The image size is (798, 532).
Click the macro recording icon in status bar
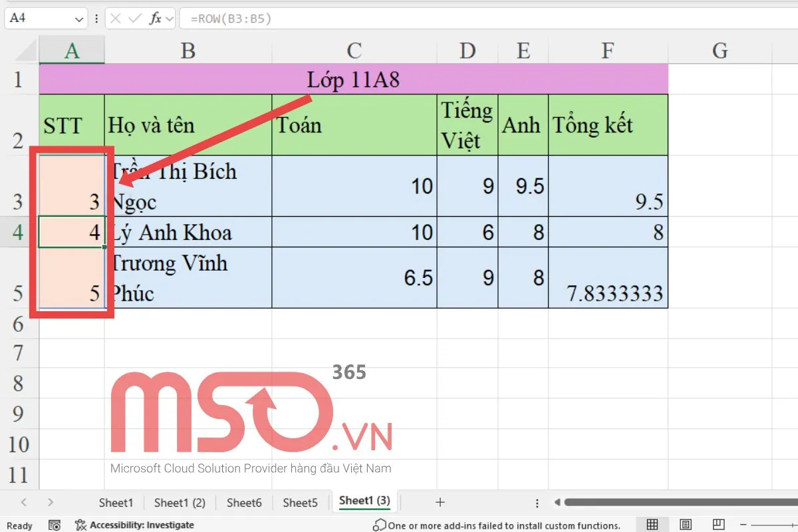pos(55,525)
